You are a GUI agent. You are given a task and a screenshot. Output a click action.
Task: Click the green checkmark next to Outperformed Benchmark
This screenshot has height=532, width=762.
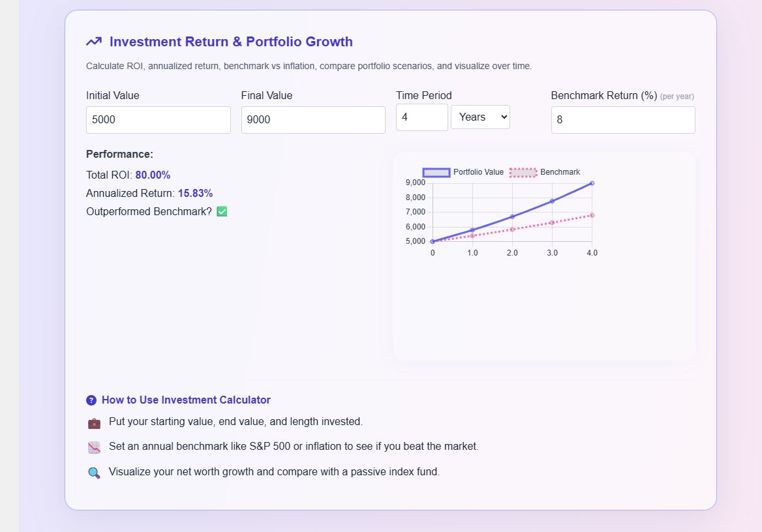coord(222,212)
